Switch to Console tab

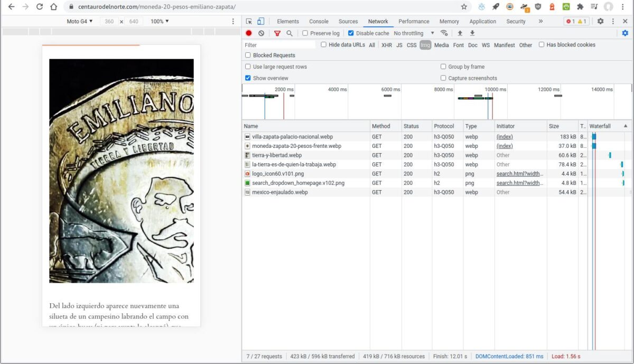pyautogui.click(x=319, y=21)
